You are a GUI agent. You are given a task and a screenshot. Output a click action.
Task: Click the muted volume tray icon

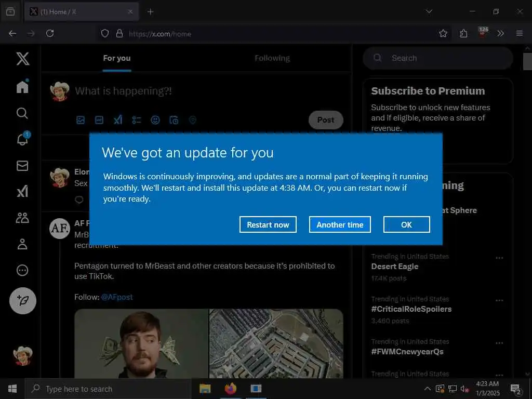(x=464, y=389)
